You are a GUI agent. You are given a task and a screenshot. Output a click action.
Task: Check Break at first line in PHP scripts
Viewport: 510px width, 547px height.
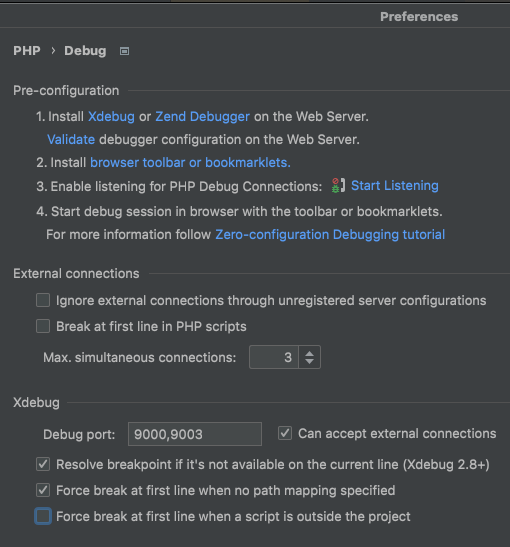(x=43, y=327)
